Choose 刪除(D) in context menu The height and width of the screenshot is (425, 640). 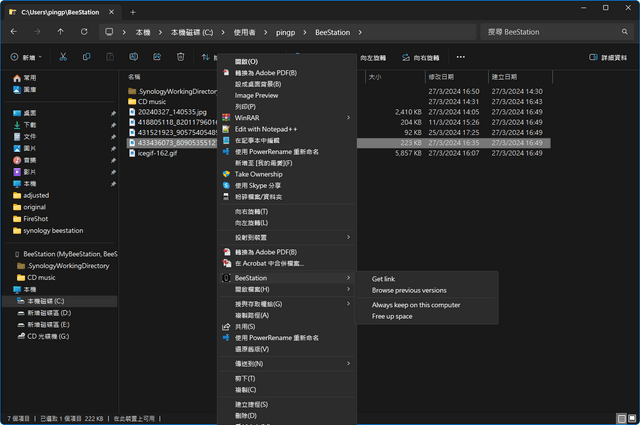pyautogui.click(x=246, y=416)
